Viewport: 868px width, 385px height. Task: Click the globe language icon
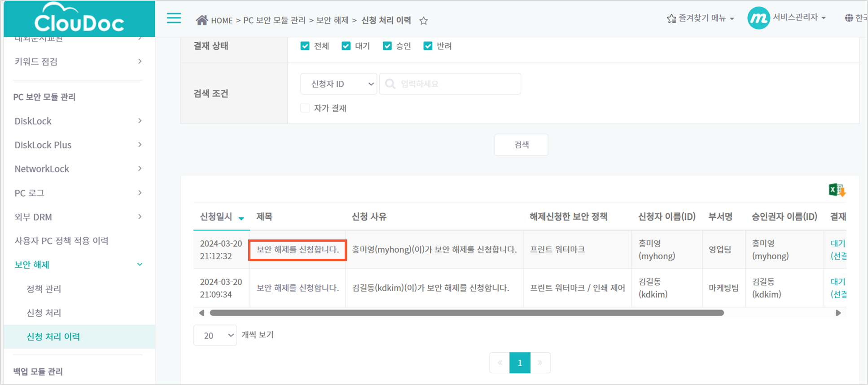(849, 18)
